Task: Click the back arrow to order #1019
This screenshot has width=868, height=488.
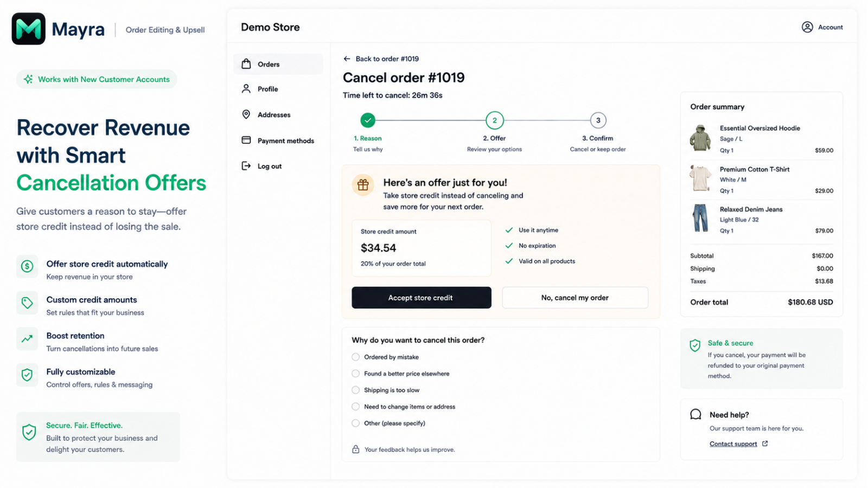Action: [x=347, y=59]
